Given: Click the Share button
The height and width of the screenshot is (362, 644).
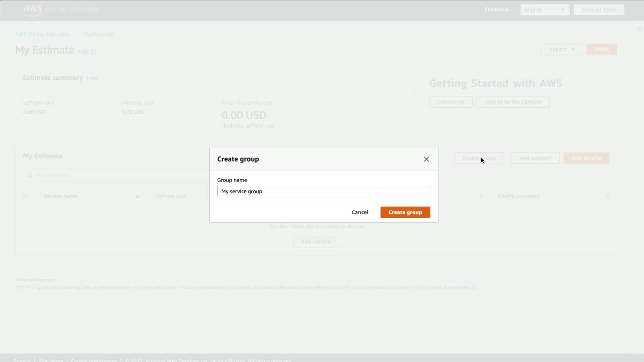Looking at the screenshot, I should point(601,49).
